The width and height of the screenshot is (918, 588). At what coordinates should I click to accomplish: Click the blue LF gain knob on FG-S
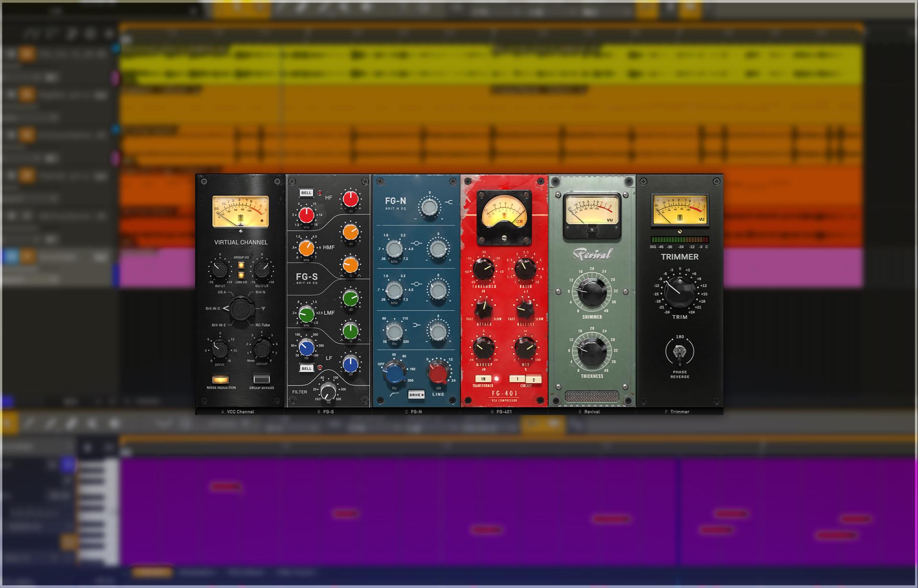click(350, 364)
